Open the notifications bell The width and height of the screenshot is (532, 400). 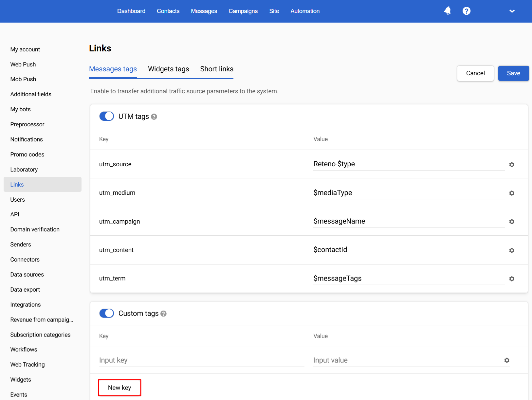coord(447,11)
